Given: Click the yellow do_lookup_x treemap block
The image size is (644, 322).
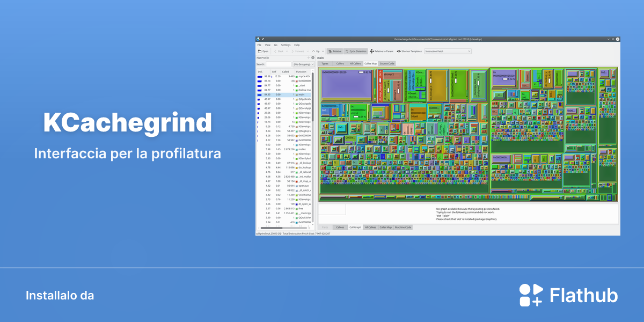Looking at the screenshot, I should pos(437,86).
